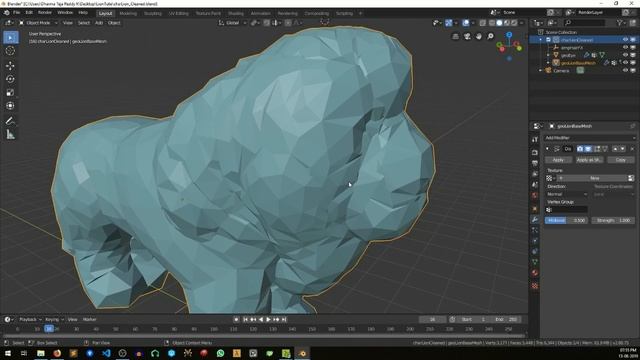Image resolution: width=640 pixels, height=360 pixels.
Task: Click the outliner search field
Action: pyautogui.click(x=584, y=23)
